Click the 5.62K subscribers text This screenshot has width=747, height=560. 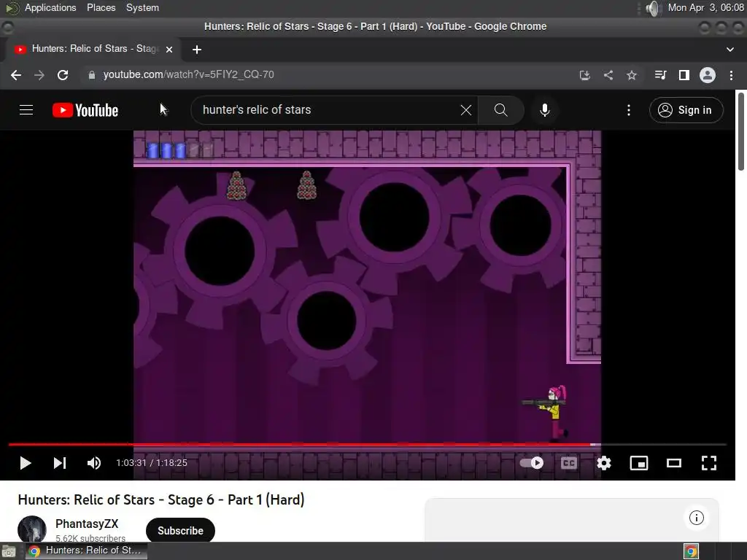[x=90, y=538]
